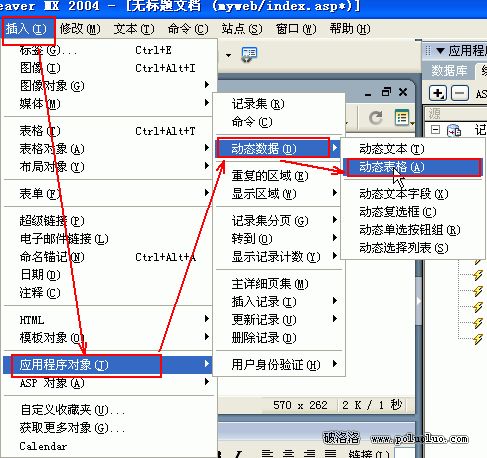Choose 记录集 (R) from submenu
This screenshot has width=487, height=458.
click(x=258, y=104)
